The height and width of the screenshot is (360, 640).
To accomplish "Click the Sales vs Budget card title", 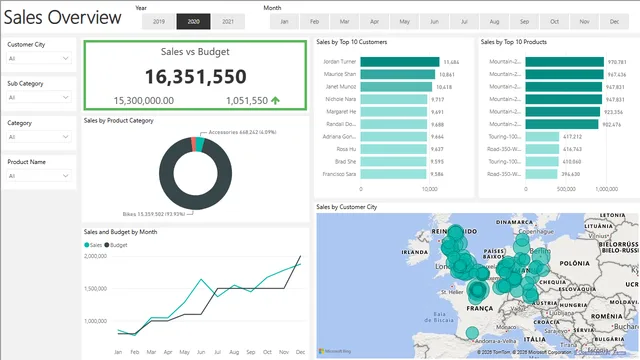I will click(195, 52).
